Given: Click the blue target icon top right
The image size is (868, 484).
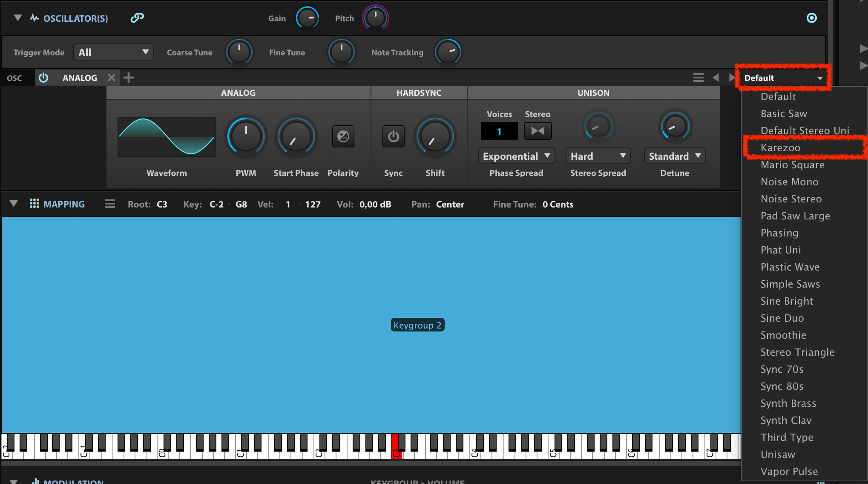Looking at the screenshot, I should tap(811, 18).
